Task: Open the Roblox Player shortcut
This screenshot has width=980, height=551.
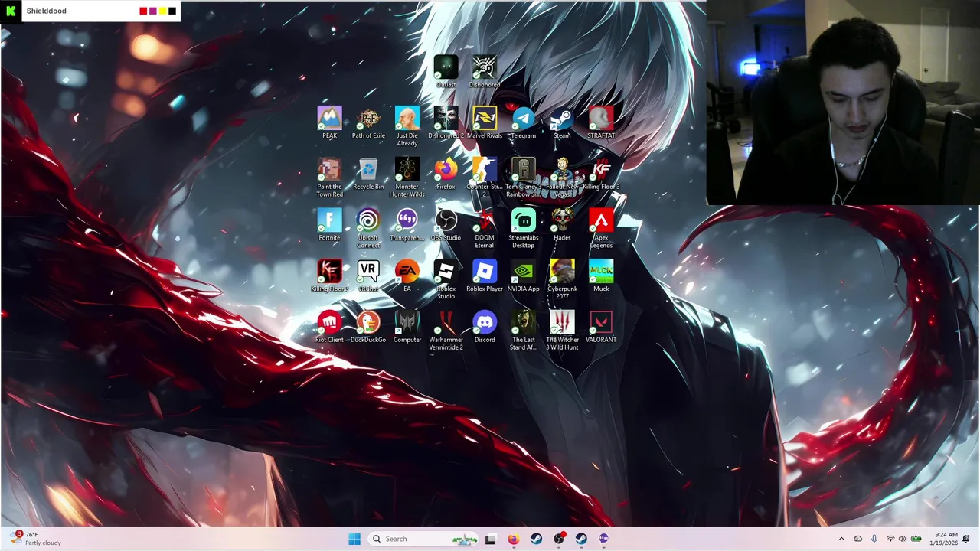Action: [485, 275]
